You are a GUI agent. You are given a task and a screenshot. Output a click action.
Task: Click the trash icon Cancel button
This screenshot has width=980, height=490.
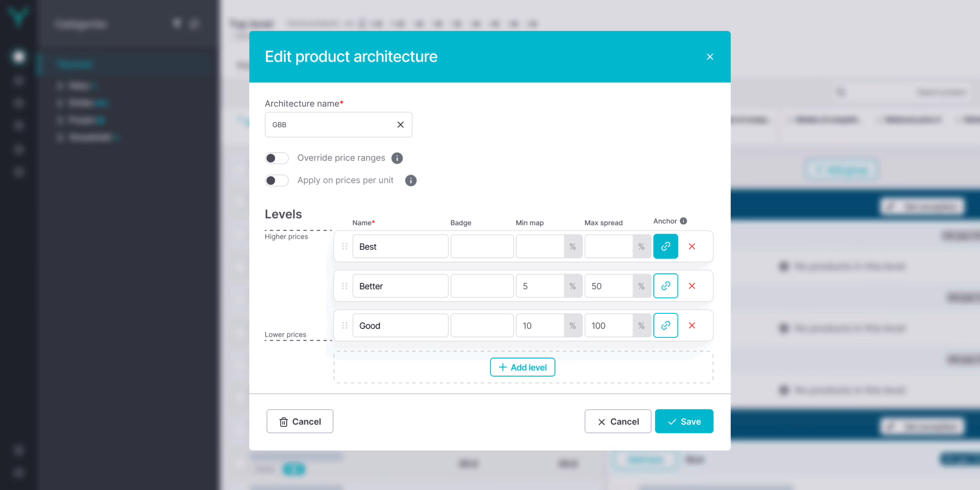(x=300, y=422)
